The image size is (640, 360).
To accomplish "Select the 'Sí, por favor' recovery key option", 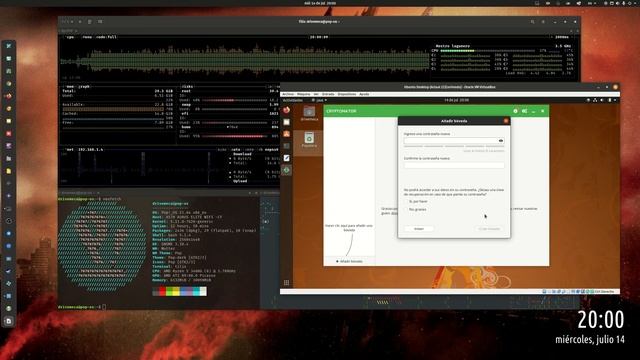I will (416, 201).
